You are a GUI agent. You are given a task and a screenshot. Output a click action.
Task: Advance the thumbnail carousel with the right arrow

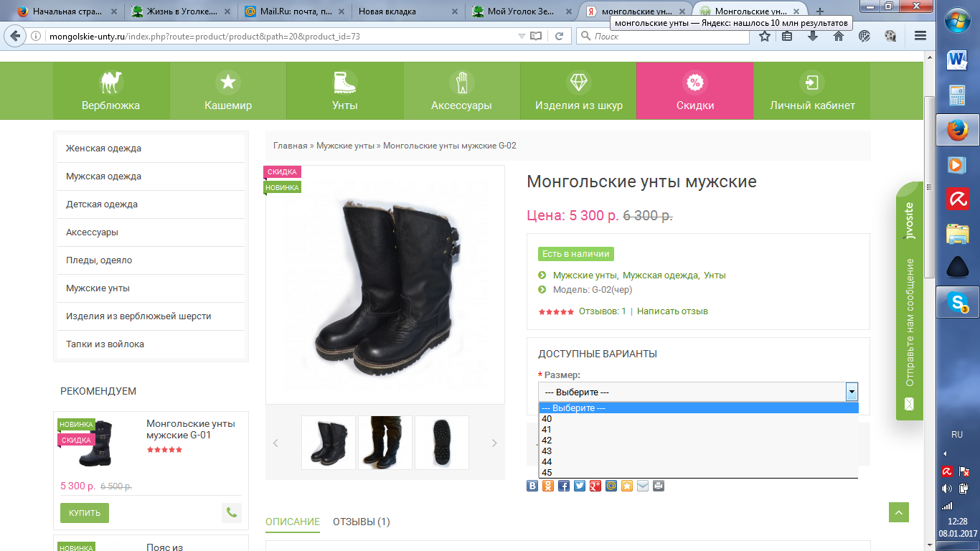pos(494,443)
